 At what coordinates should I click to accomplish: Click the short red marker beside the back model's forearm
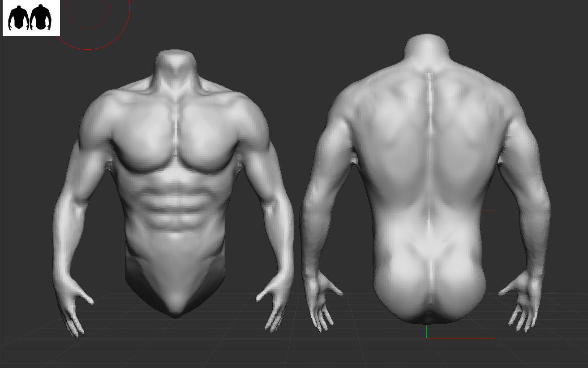point(488,211)
